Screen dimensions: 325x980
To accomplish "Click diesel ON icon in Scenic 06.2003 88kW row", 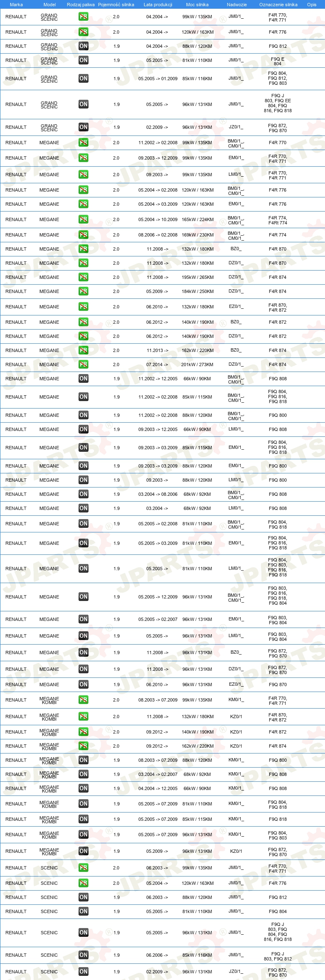I will click(84, 897).
